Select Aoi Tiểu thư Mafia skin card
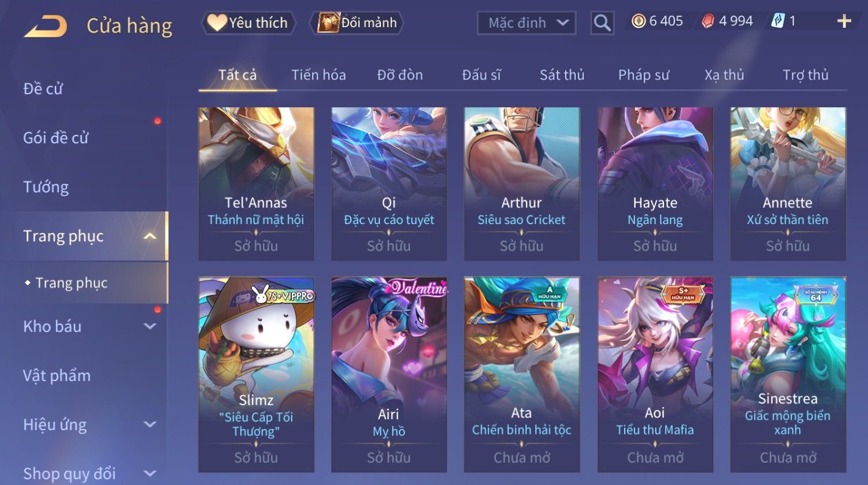The image size is (868, 485). [x=655, y=375]
